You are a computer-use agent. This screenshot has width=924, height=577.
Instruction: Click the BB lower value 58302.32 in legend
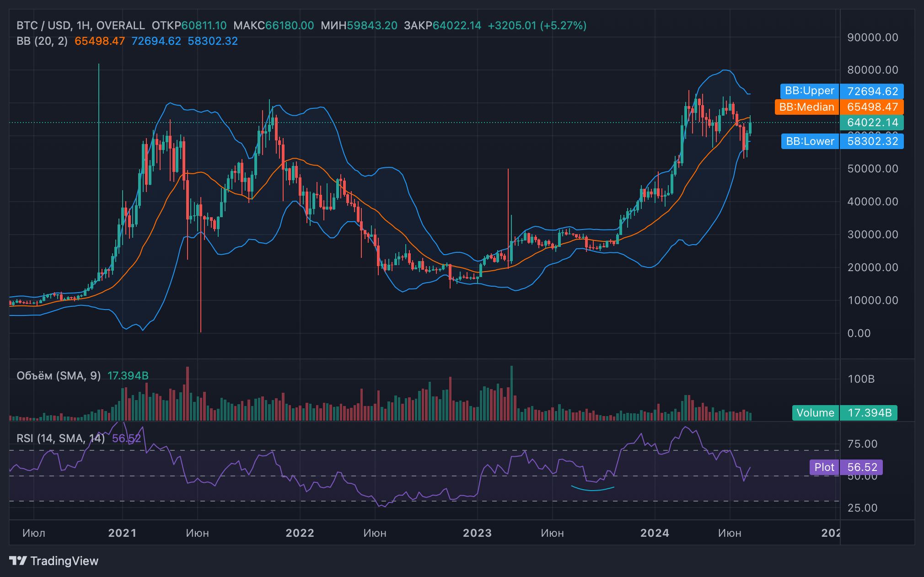213,41
